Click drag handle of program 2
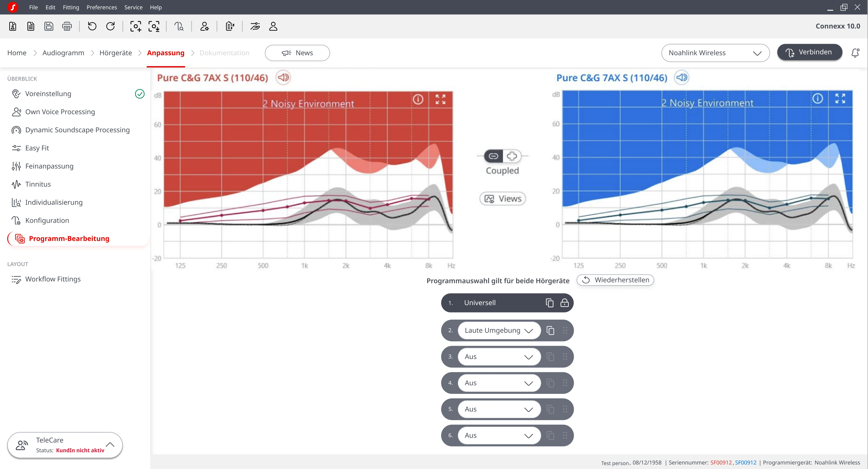Screen dimensions: 868x469 [565, 331]
